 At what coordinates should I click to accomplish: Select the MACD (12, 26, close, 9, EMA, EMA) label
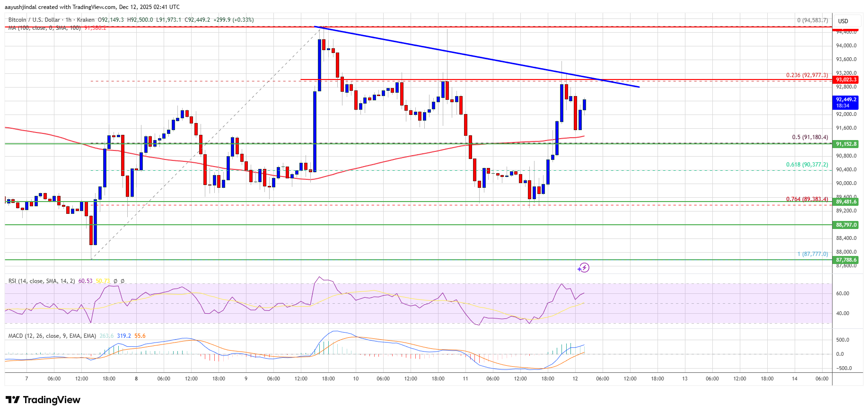click(x=52, y=336)
